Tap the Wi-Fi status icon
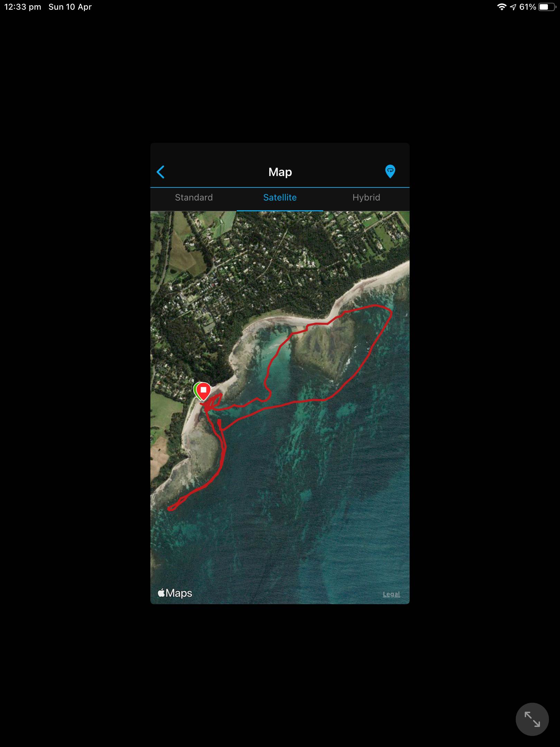 [x=501, y=7]
